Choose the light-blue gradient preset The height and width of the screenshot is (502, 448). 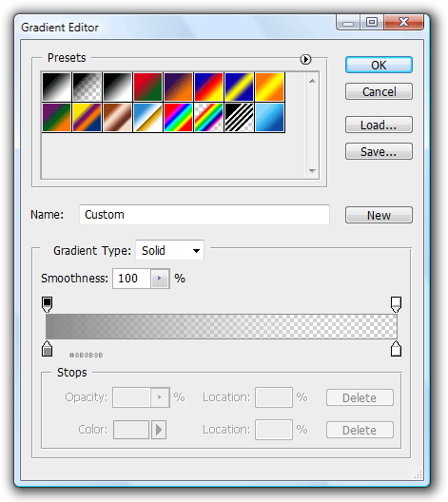[x=269, y=118]
